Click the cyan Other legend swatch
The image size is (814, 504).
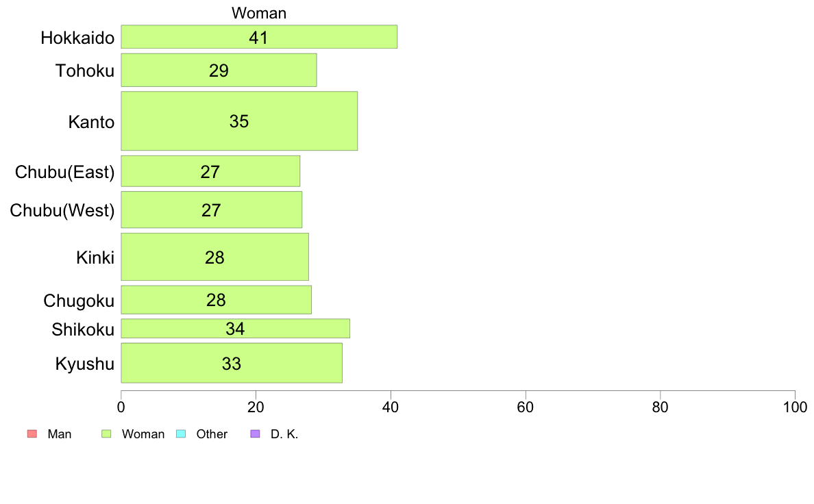coord(181,434)
